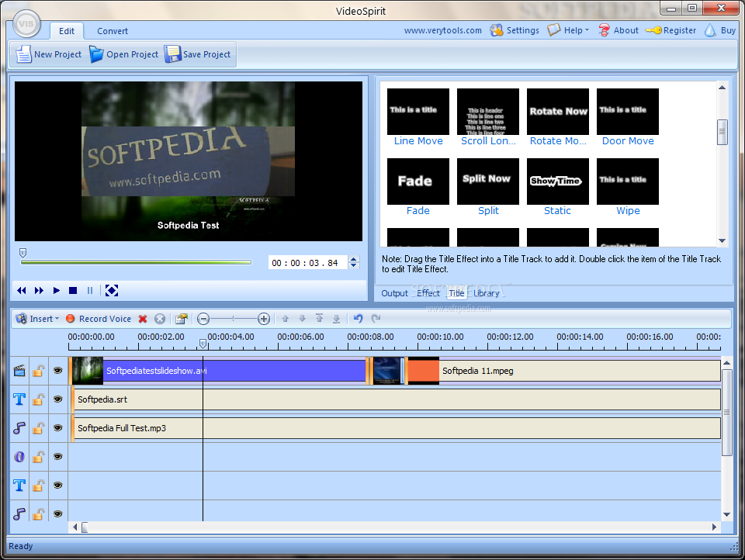Click the timeline playhead marker on ruler
The width and height of the screenshot is (745, 560).
(203, 343)
